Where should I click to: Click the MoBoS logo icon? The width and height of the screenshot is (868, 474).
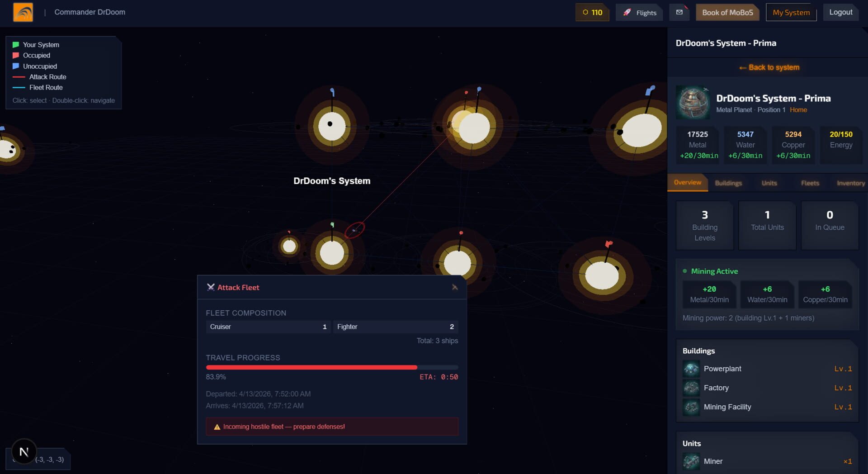click(x=23, y=12)
